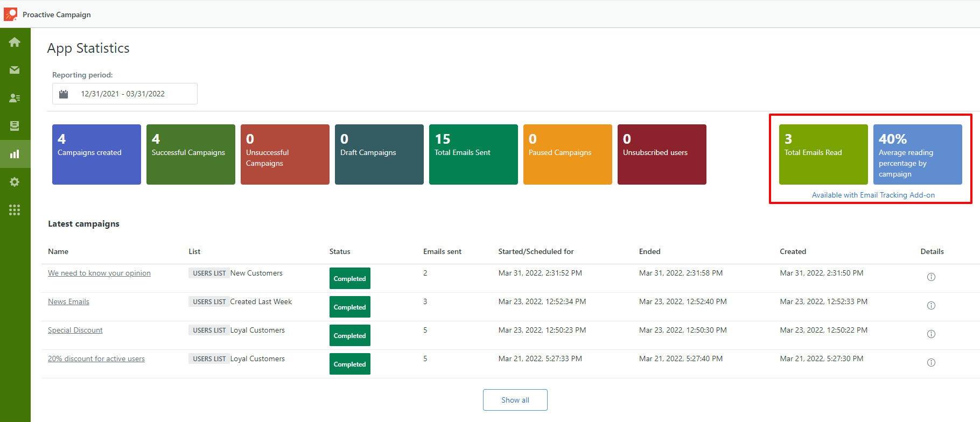The height and width of the screenshot is (422, 980).
Task: Click the Show all button
Action: click(x=515, y=400)
